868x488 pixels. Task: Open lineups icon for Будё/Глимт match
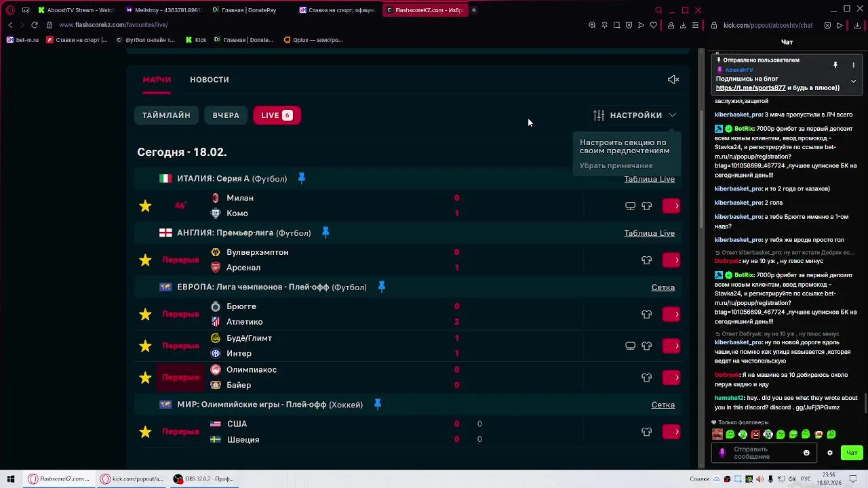coord(646,346)
